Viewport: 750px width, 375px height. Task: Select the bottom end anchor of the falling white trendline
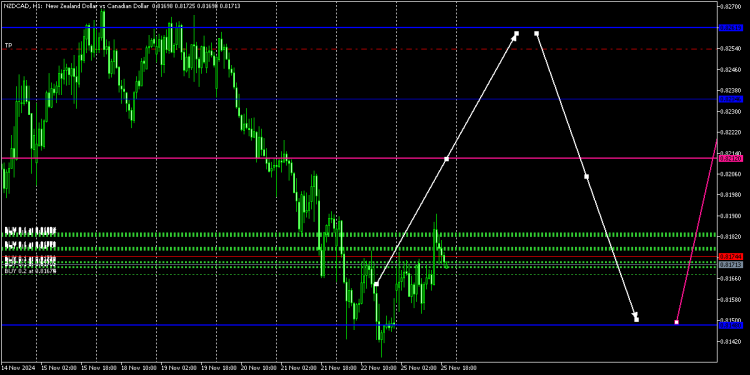[x=636, y=319]
